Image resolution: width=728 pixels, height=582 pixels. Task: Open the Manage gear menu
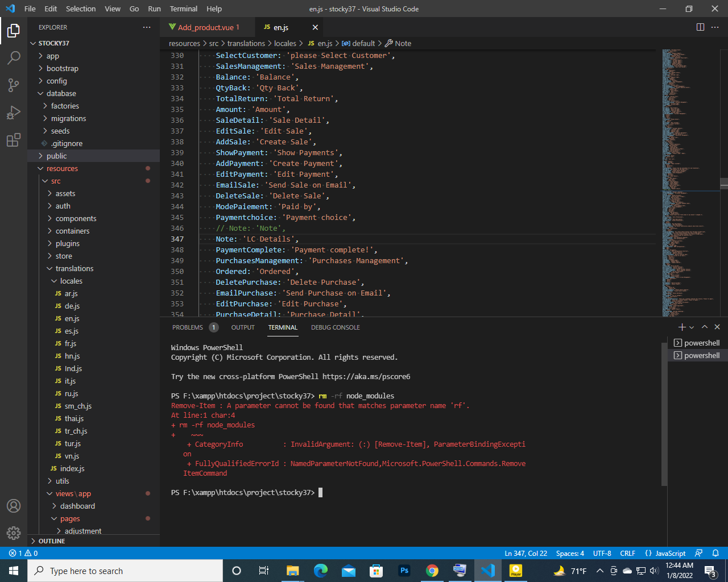click(x=14, y=533)
